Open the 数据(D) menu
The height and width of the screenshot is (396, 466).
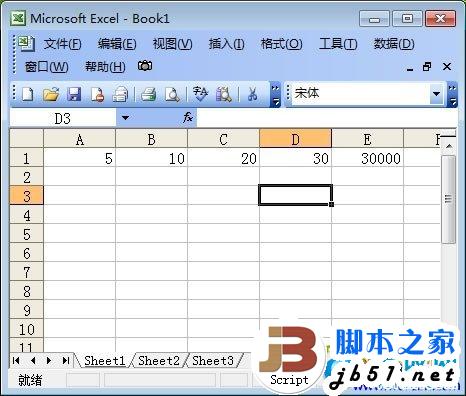coord(394,44)
